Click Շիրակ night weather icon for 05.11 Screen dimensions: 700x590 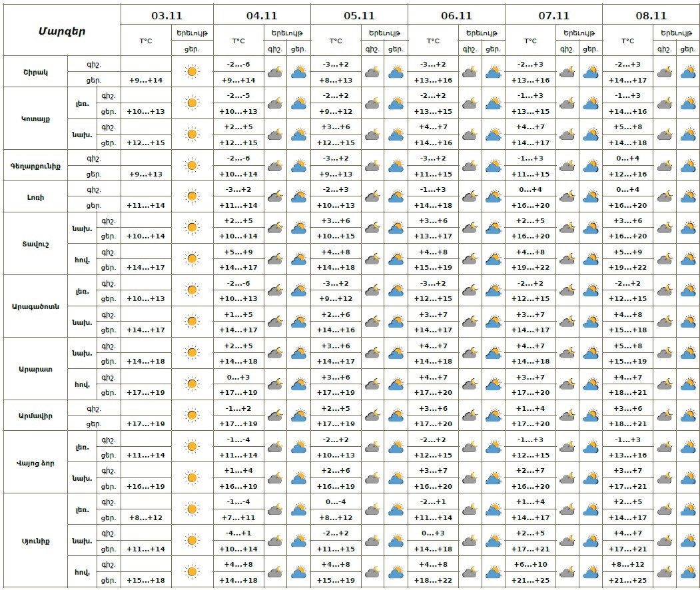click(x=372, y=71)
